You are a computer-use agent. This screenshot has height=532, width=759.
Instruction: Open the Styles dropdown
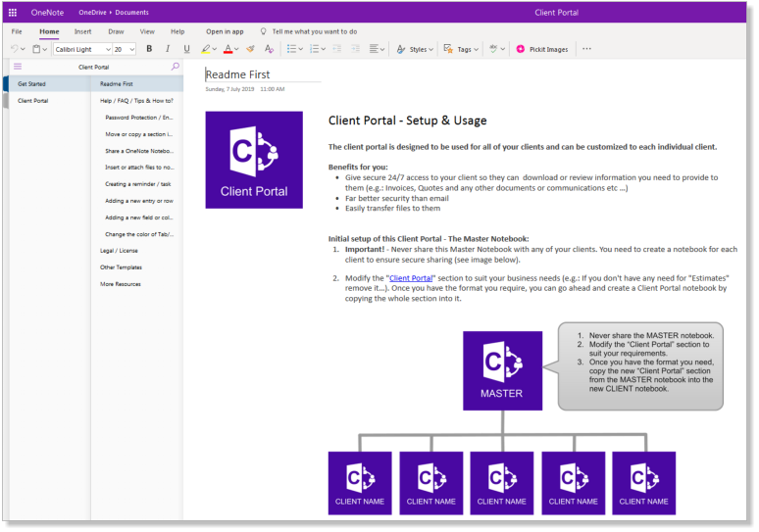pos(415,49)
